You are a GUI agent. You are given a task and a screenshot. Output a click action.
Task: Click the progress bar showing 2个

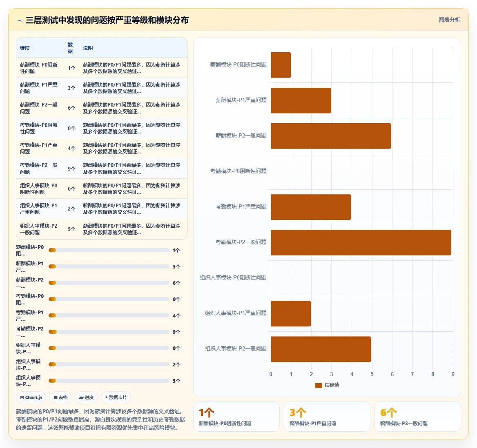[109, 364]
